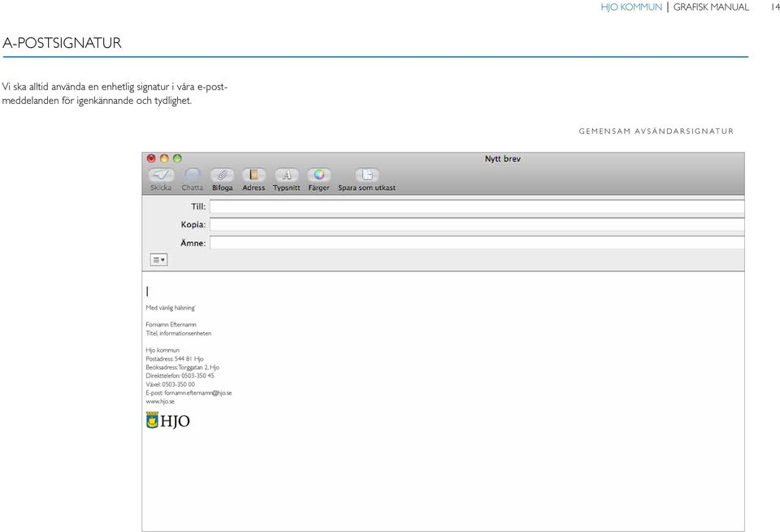Screen dimensions: 780x532
Task: Click the 'Växel: 0503-350 00' line
Action: click(170, 384)
